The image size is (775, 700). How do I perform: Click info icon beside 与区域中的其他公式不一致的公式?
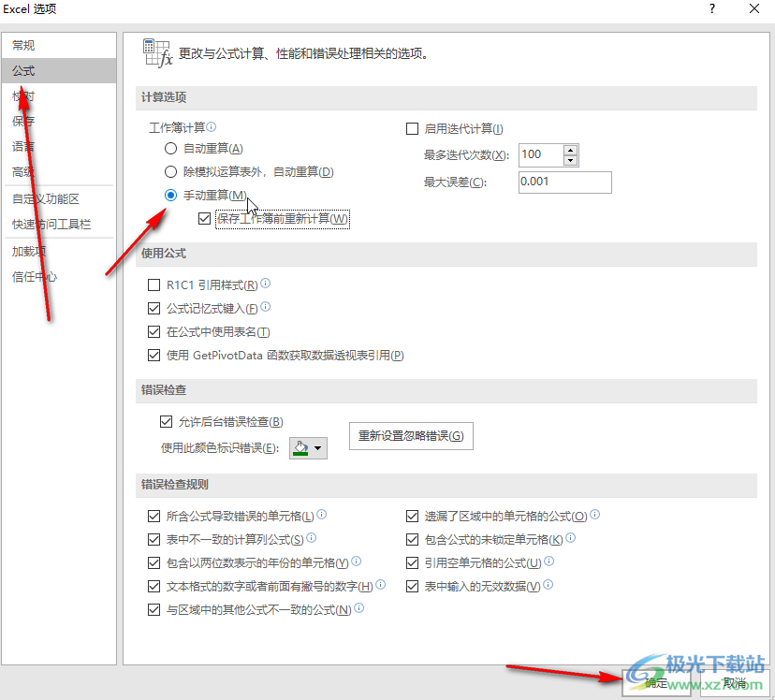click(x=359, y=608)
